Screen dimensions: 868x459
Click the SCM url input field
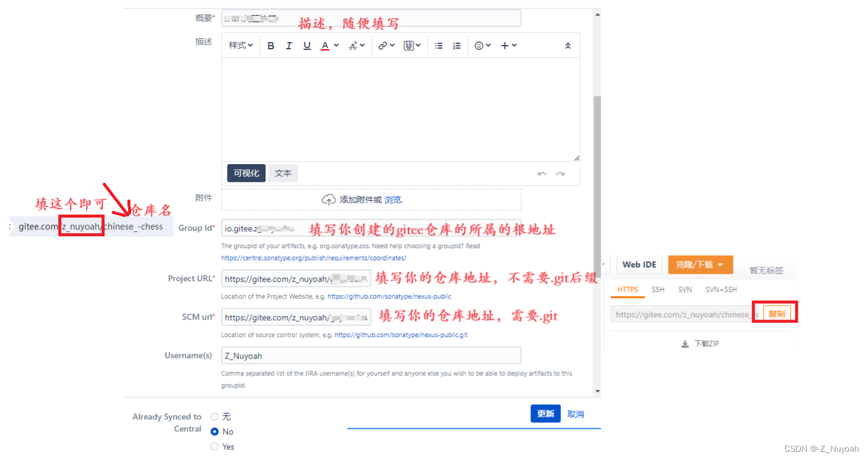click(296, 317)
